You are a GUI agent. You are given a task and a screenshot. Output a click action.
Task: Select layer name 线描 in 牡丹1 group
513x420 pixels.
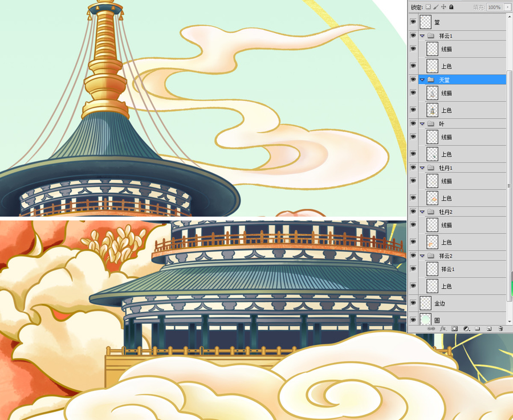(x=446, y=181)
